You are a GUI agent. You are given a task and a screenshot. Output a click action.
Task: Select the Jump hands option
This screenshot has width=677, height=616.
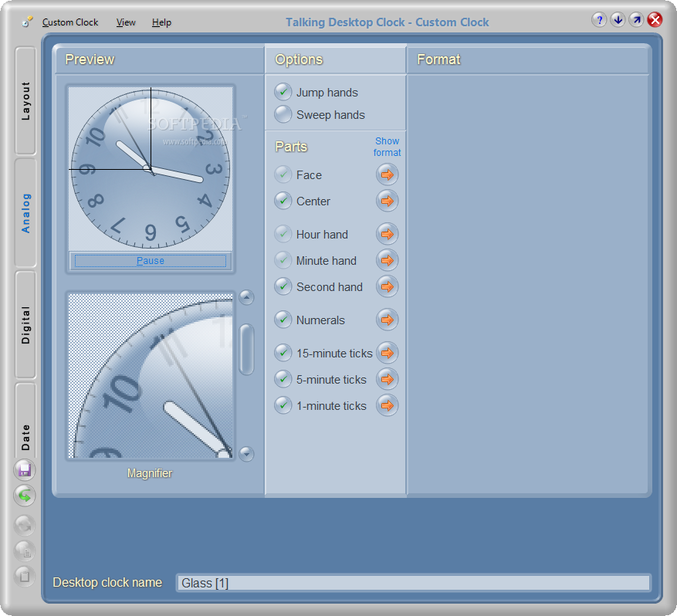coord(283,92)
